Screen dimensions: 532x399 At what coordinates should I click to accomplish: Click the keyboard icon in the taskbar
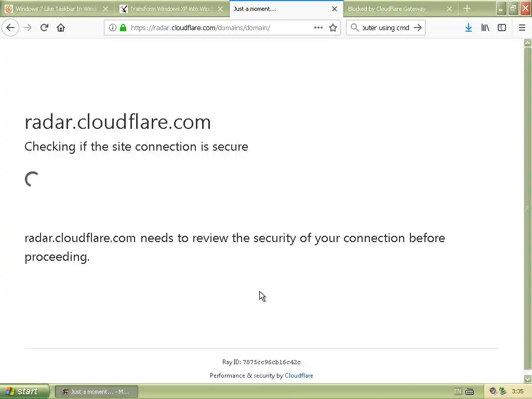point(470,392)
